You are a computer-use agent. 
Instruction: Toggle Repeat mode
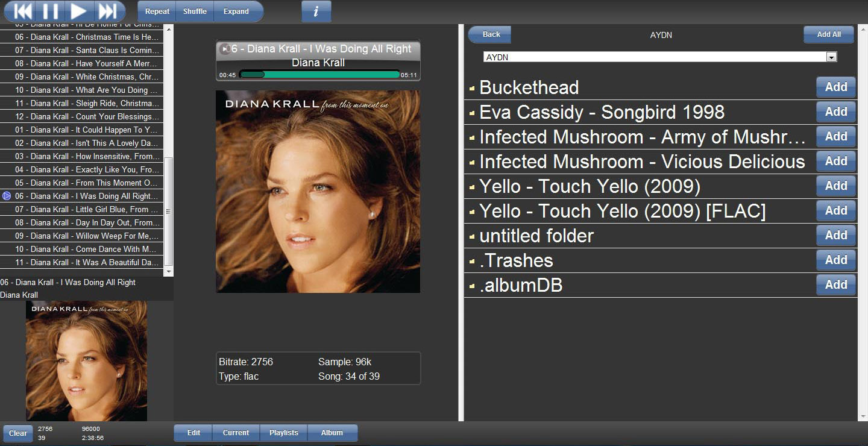click(157, 11)
